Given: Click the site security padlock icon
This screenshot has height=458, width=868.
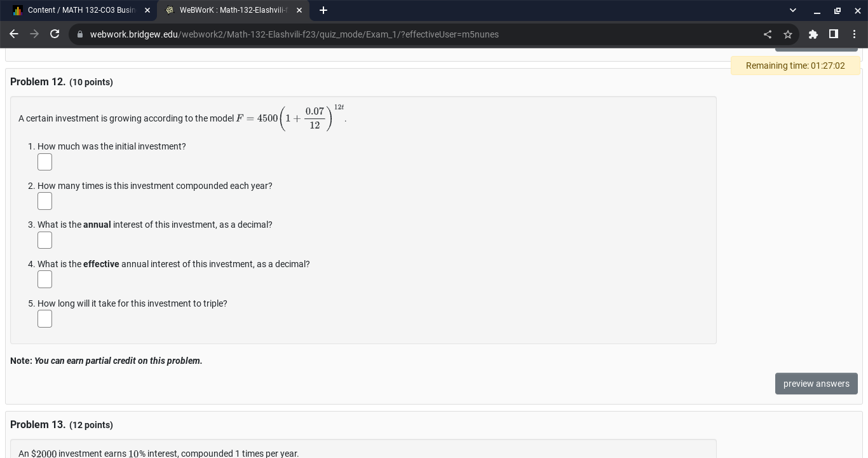Looking at the screenshot, I should pos(80,34).
